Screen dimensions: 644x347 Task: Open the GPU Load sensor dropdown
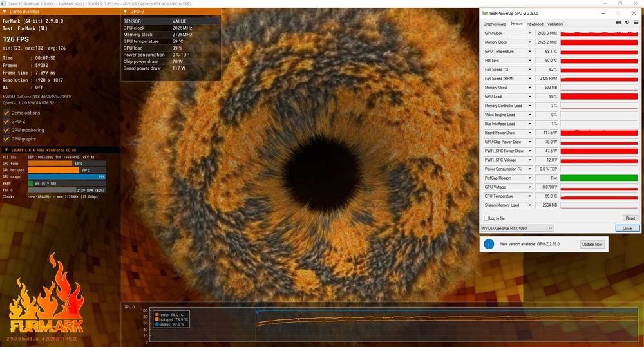[x=529, y=97]
